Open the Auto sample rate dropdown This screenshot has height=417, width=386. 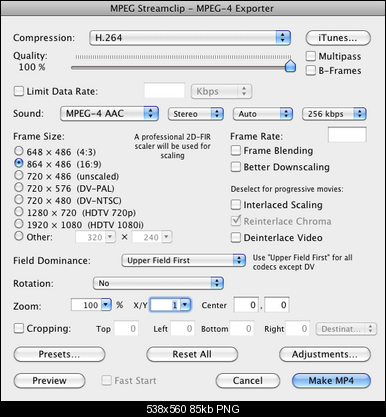pyautogui.click(x=263, y=114)
